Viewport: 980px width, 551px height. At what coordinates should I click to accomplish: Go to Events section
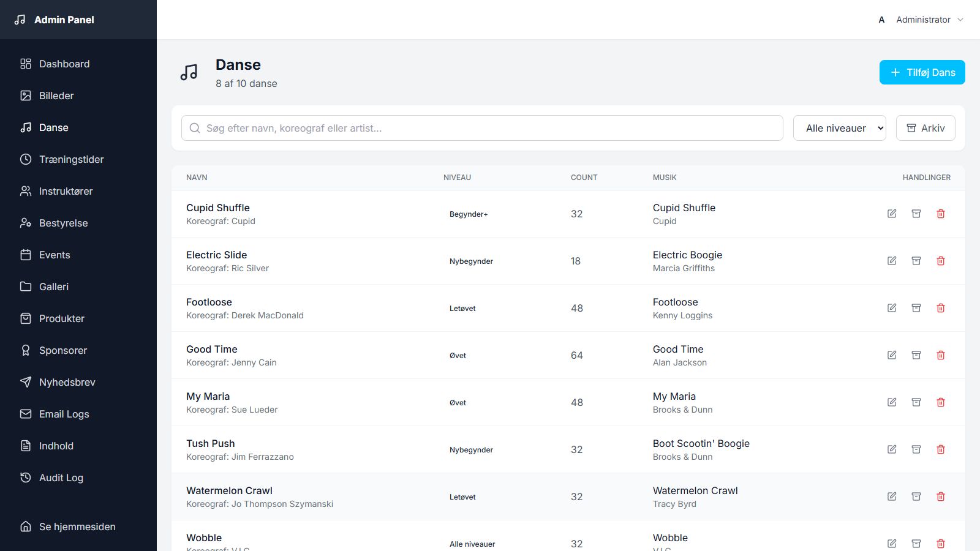78,255
